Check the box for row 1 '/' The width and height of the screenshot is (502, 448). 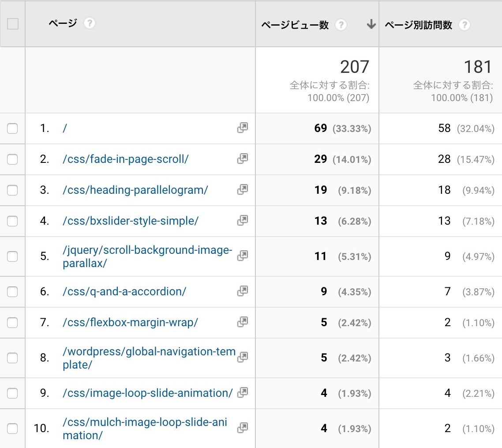pyautogui.click(x=12, y=128)
